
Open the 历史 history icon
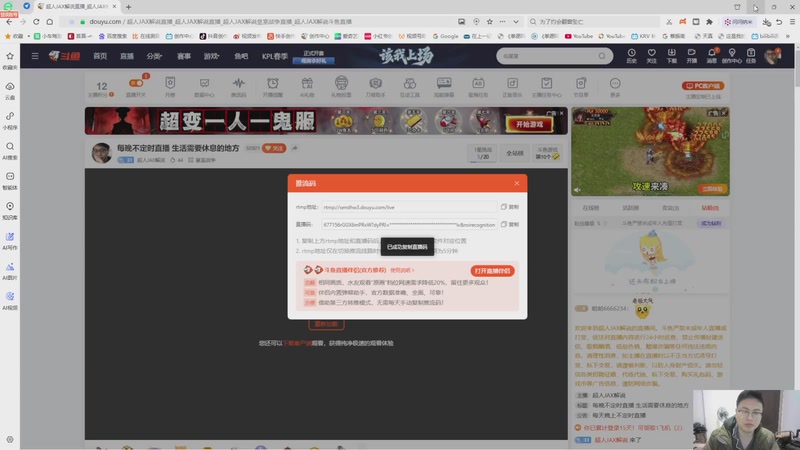(x=632, y=56)
